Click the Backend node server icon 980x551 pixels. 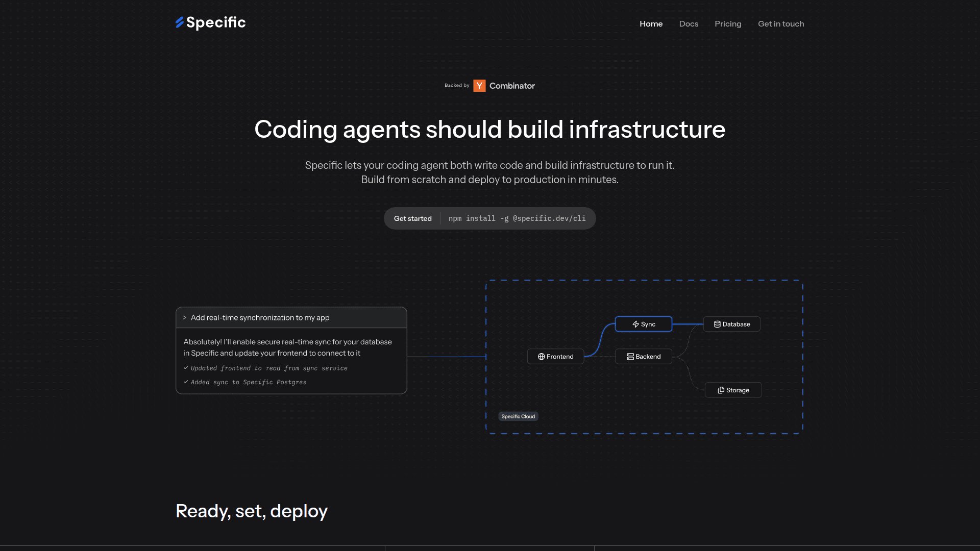click(x=630, y=357)
